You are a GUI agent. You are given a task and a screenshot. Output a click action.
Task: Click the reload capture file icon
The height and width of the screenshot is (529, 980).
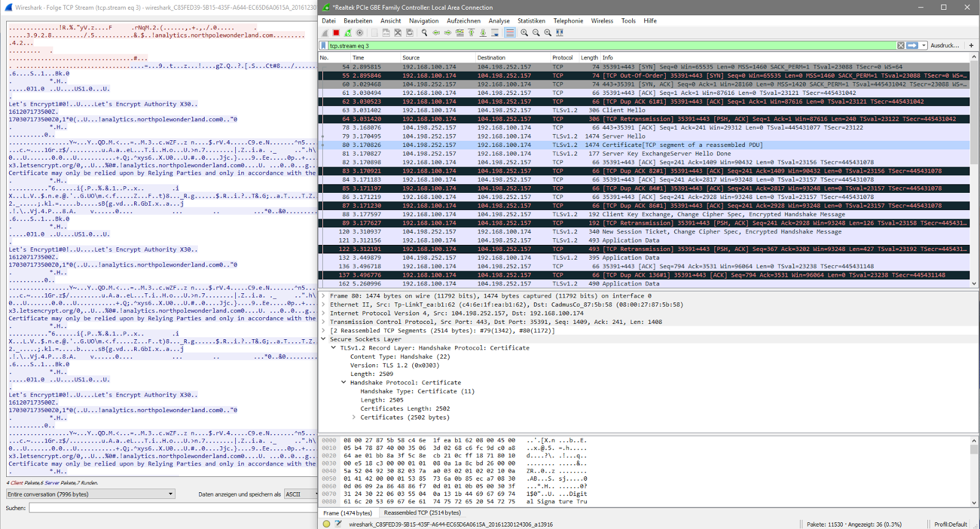point(409,33)
